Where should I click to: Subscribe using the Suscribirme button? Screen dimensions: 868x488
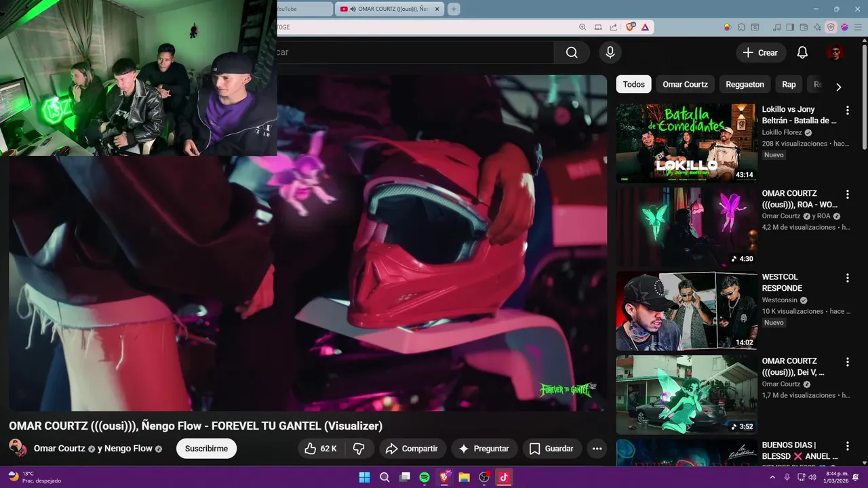206,449
